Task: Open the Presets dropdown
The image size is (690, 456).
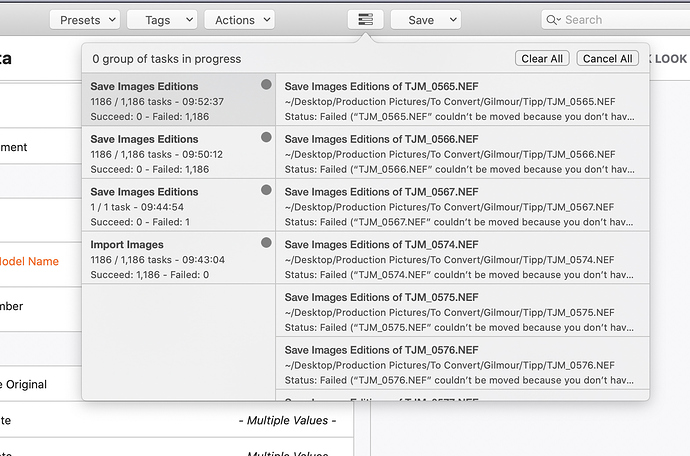Action: (x=85, y=20)
